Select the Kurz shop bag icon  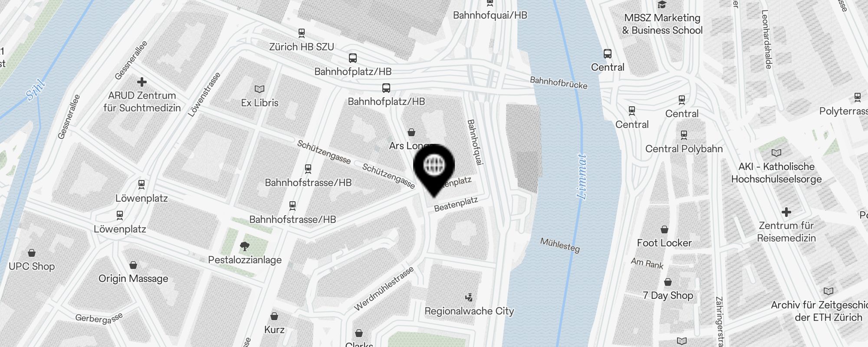pos(274,316)
